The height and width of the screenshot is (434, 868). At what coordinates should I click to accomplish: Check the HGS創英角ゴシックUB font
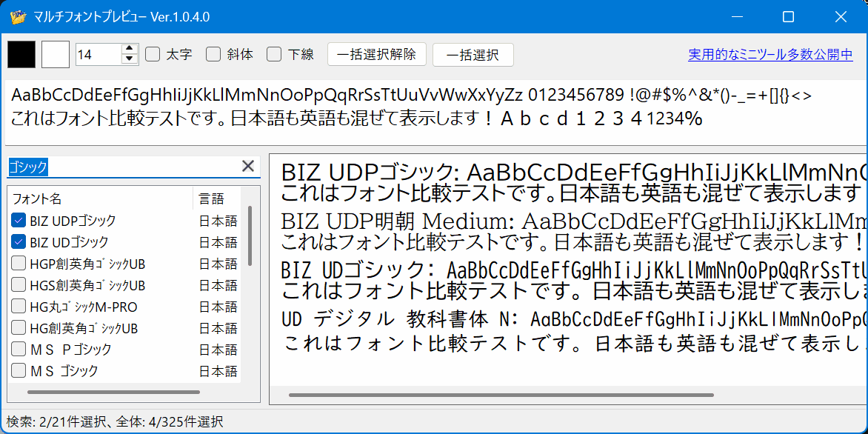pos(19,285)
